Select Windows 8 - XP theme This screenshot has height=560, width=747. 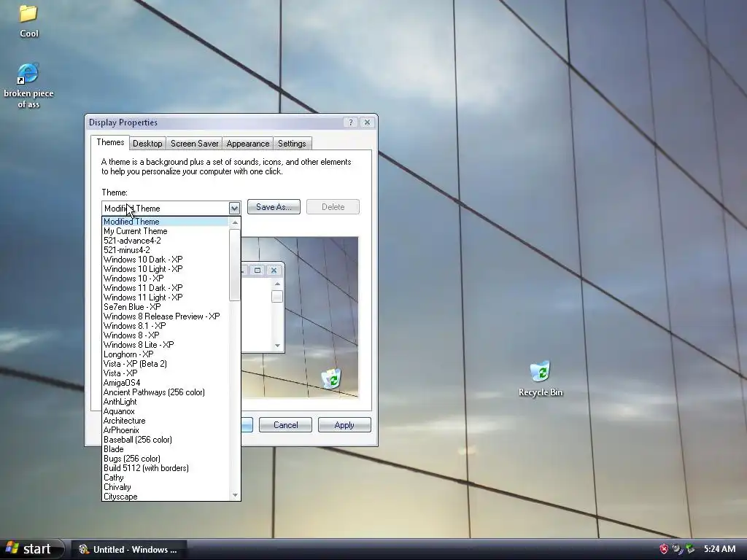click(x=166, y=335)
